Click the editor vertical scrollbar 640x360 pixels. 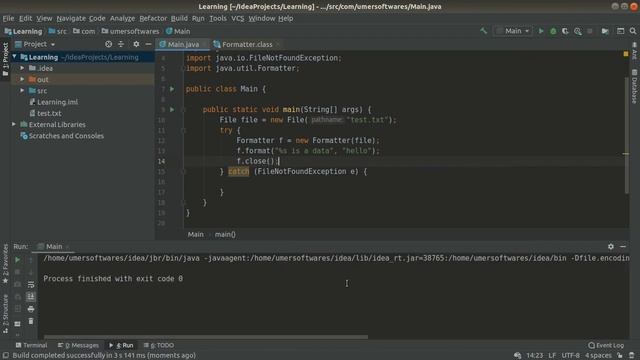pyautogui.click(x=627, y=135)
